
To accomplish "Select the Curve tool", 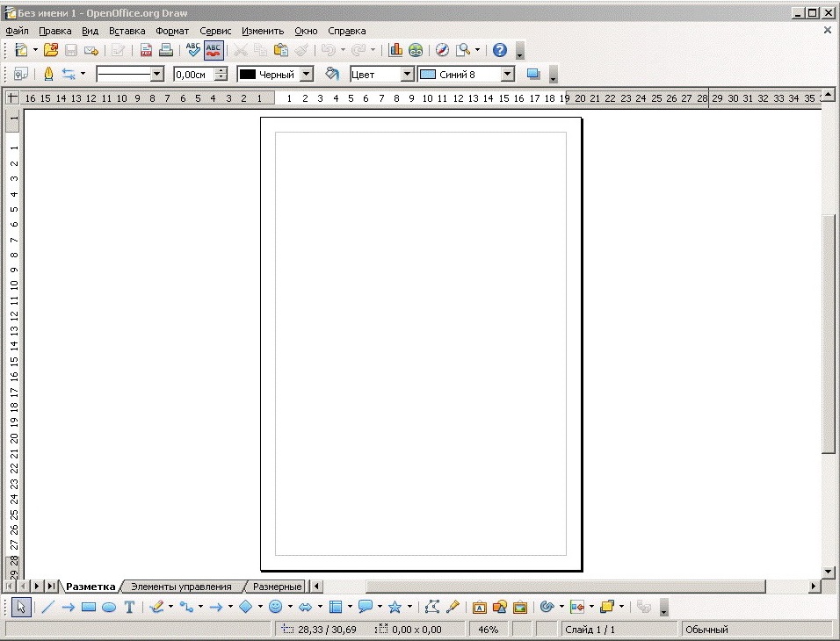I will (157, 607).
